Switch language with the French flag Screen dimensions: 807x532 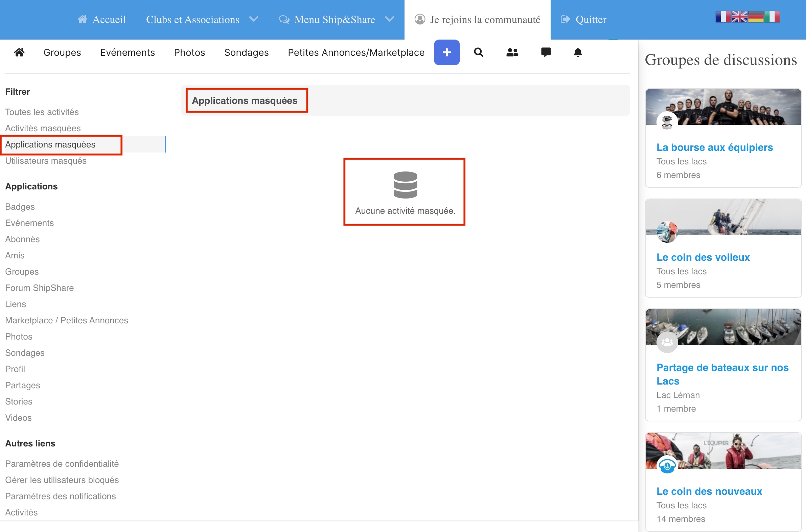click(x=723, y=17)
